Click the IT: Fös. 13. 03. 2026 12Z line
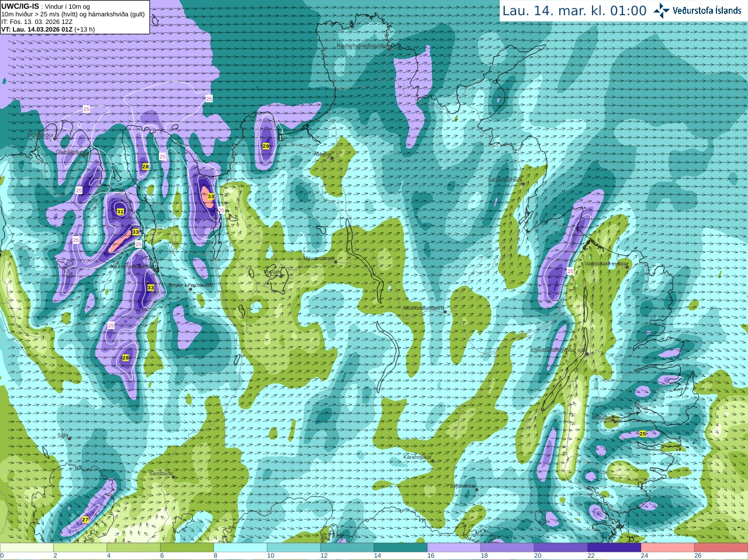Screen dimensions: 748x560 37,22
